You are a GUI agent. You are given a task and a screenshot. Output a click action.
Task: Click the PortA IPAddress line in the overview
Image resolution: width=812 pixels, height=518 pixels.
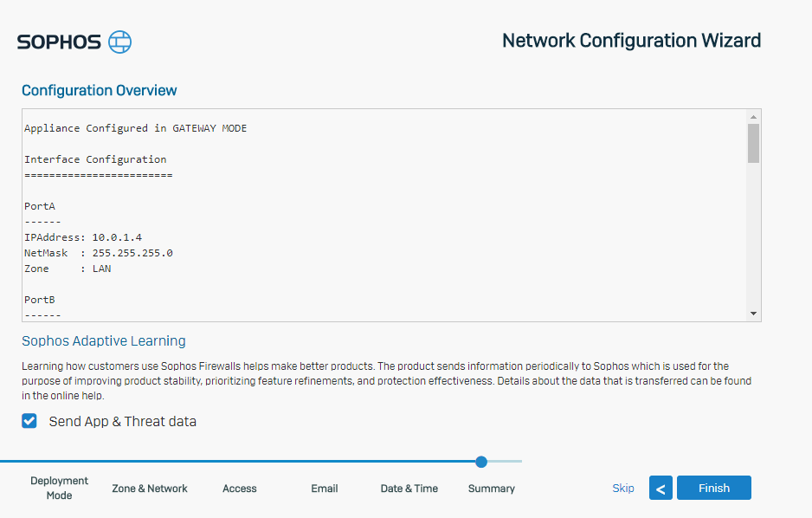[x=83, y=237]
